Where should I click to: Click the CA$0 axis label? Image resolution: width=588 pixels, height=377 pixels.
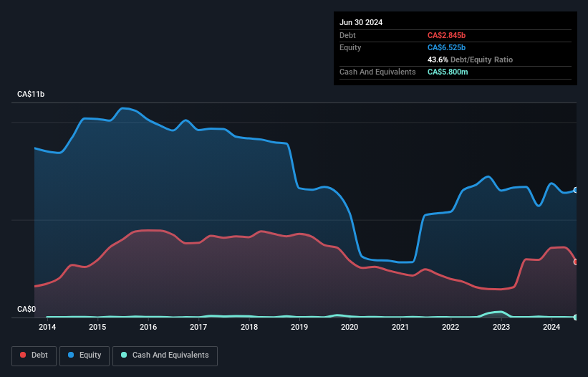(x=26, y=309)
